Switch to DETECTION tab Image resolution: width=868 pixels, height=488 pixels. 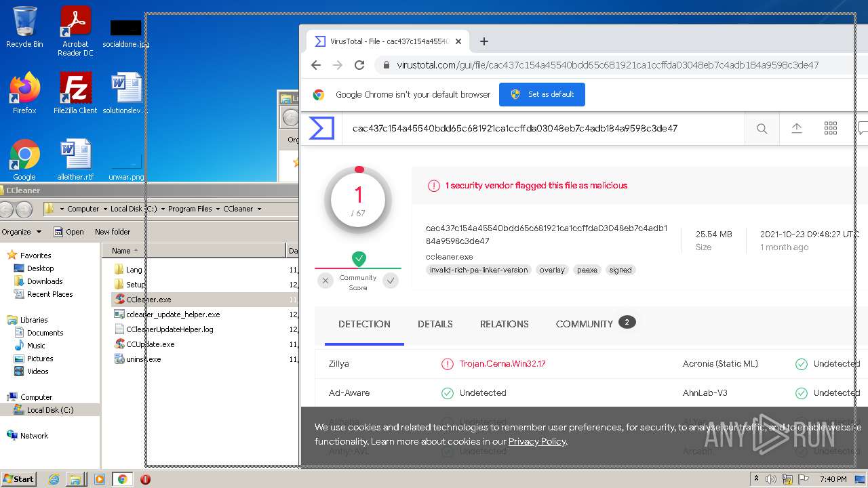tap(364, 324)
